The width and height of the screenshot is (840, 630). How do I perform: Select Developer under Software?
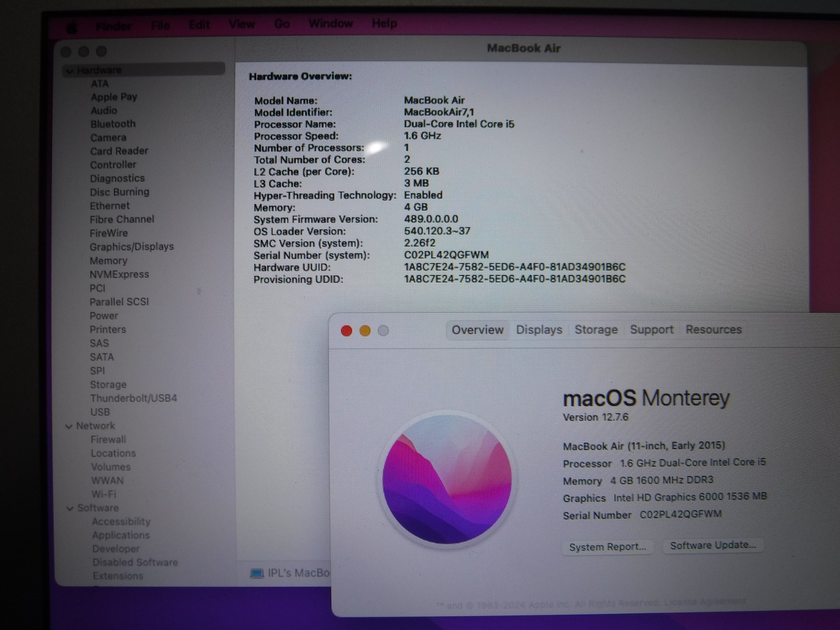[x=116, y=549]
